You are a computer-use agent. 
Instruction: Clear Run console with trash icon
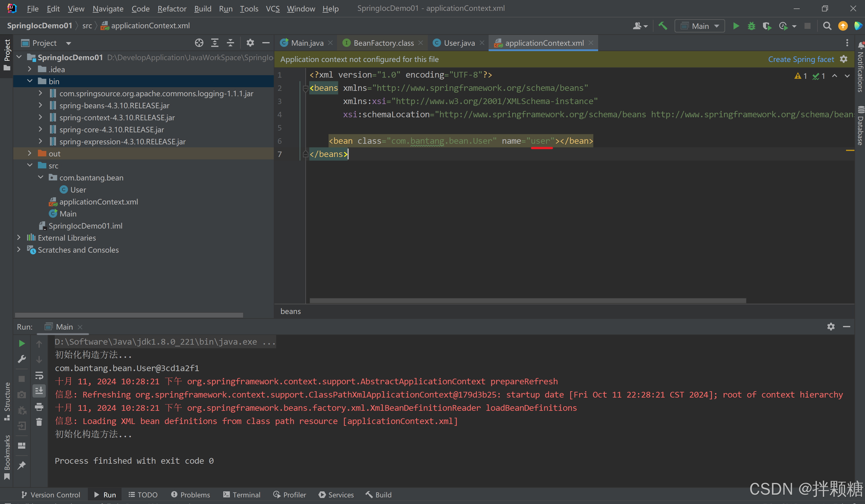point(39,422)
